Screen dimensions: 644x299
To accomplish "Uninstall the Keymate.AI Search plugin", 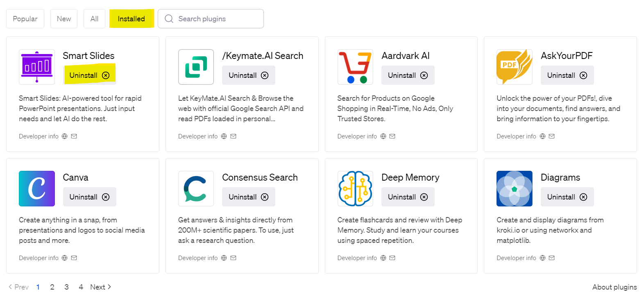I will point(249,75).
